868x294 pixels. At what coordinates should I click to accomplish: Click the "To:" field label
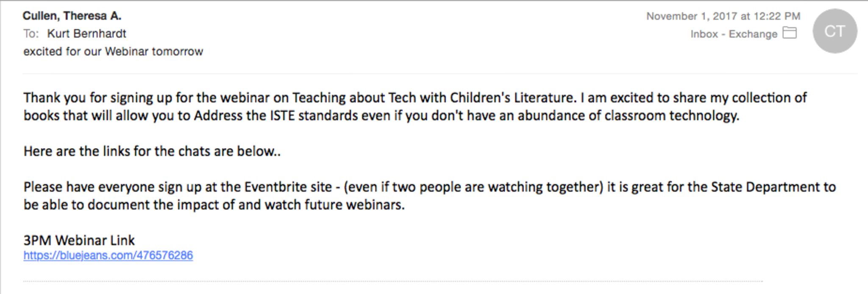(31, 34)
